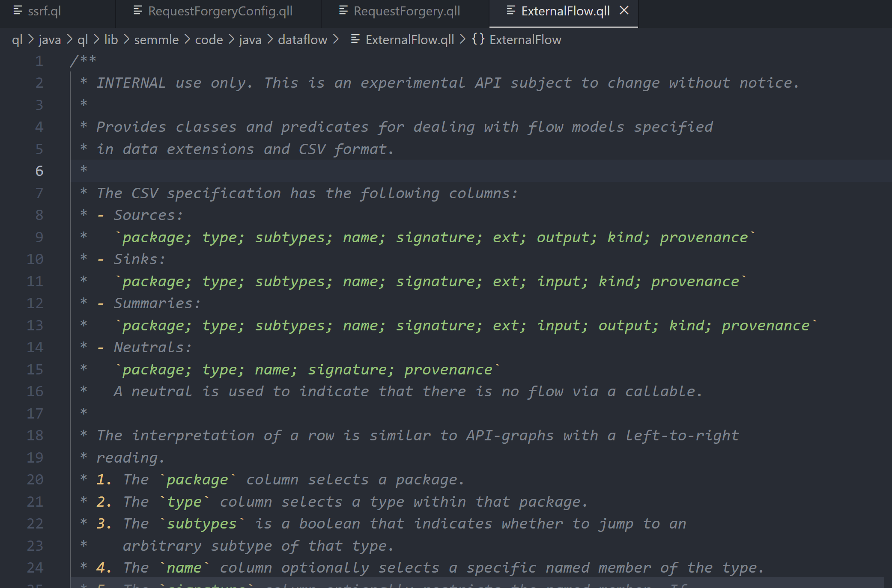Navigate to the dataflow breadcrumb
Screen dimensions: 892x588
click(302, 39)
